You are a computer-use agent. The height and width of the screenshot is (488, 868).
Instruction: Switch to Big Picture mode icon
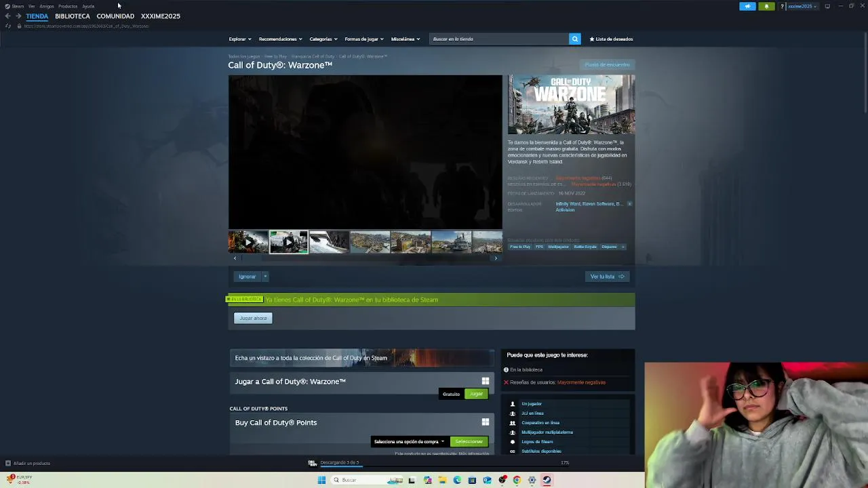tap(827, 6)
